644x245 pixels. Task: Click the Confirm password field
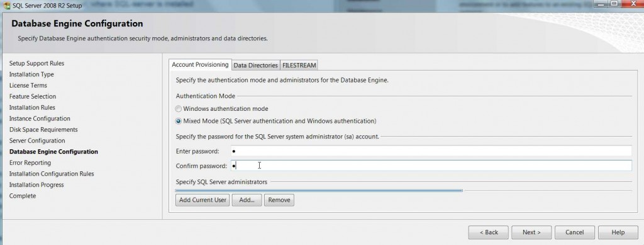431,166
